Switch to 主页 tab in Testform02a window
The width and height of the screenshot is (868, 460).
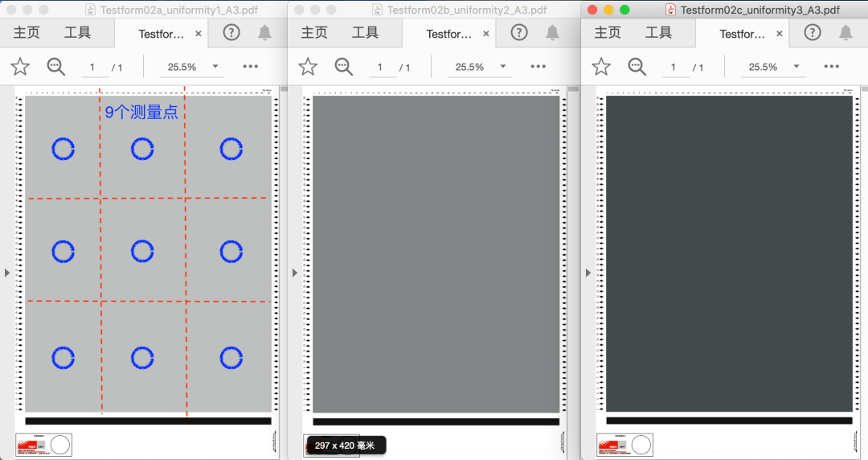(28, 33)
